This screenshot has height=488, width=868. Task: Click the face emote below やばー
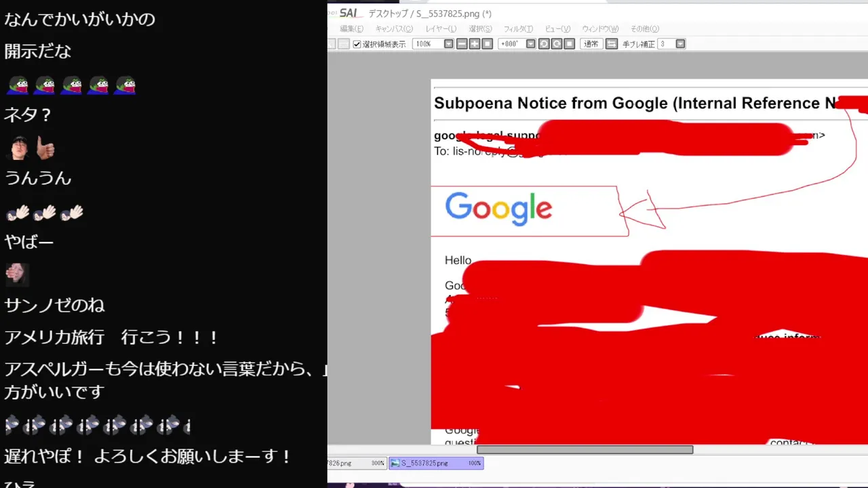(17, 274)
